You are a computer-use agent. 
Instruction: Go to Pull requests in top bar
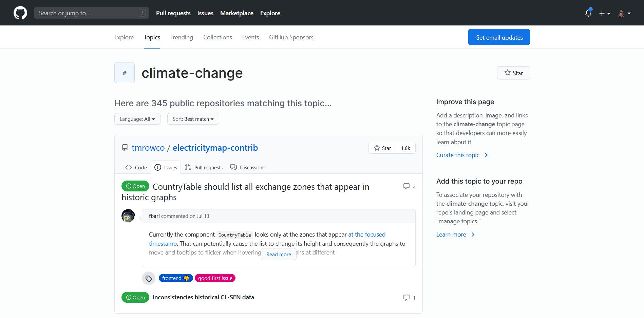click(x=173, y=13)
